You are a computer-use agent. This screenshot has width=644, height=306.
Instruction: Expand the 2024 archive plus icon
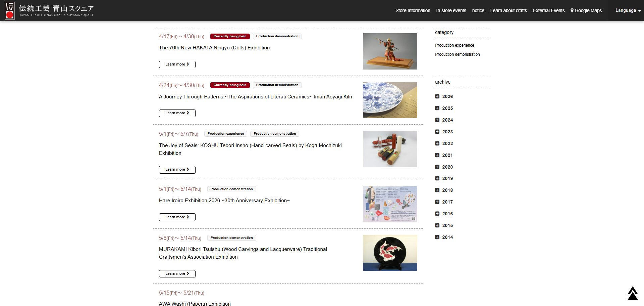coord(437,120)
